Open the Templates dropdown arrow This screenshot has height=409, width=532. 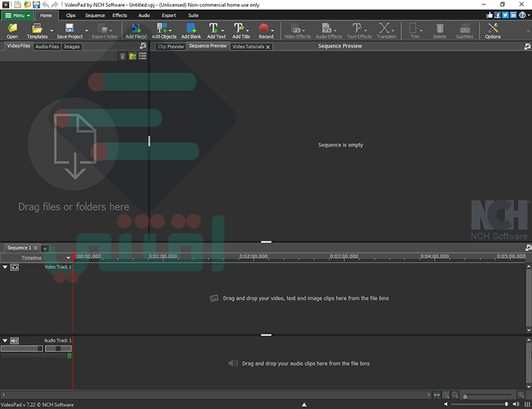(x=52, y=30)
